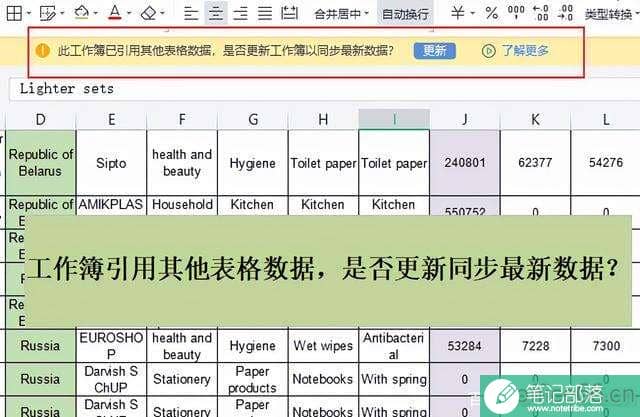Apply the ¥ currency format

(458, 13)
